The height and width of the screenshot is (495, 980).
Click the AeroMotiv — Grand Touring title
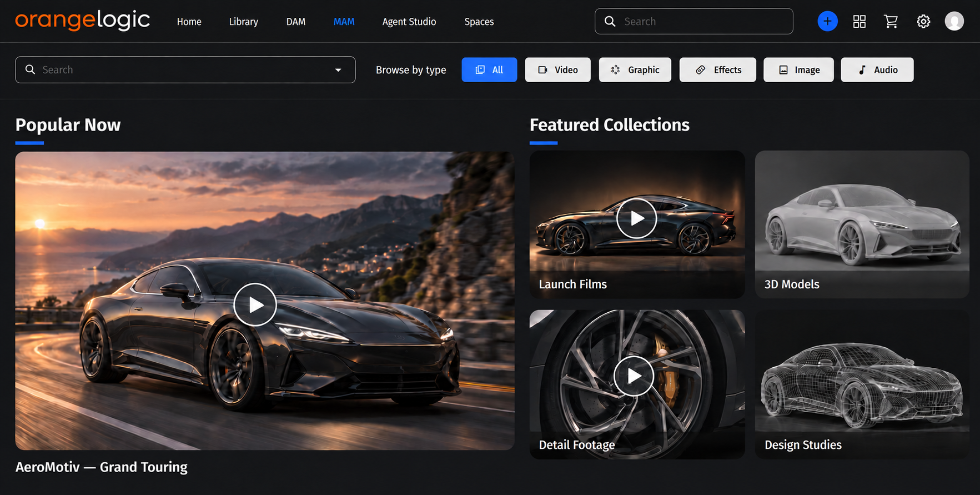101,467
